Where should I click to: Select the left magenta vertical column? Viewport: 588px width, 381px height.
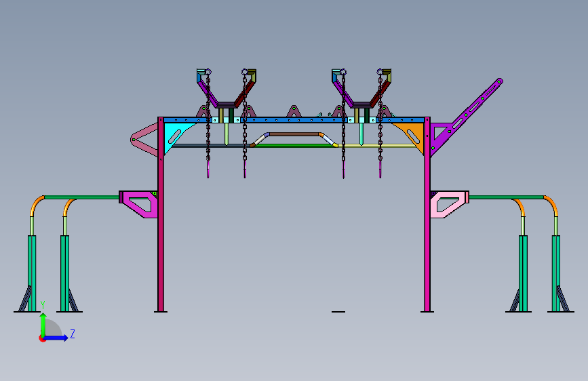coord(161,214)
